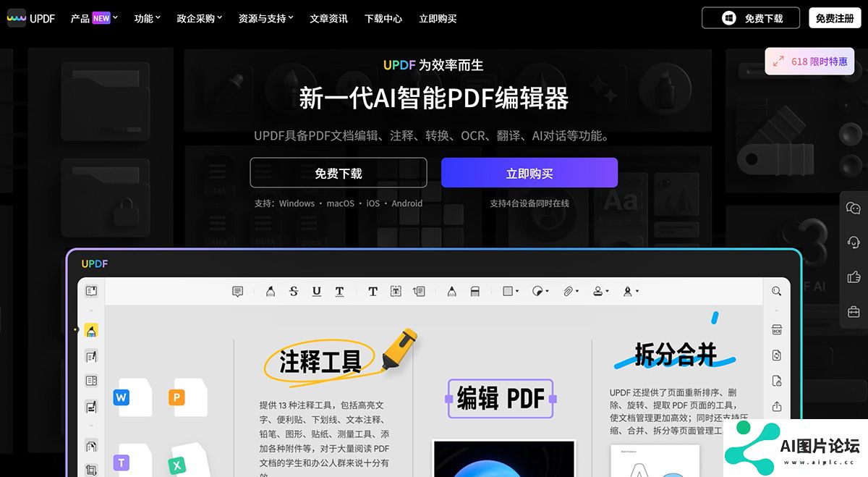Expand the sticker tool dropdown arrow
The height and width of the screenshot is (477, 868).
[547, 292]
